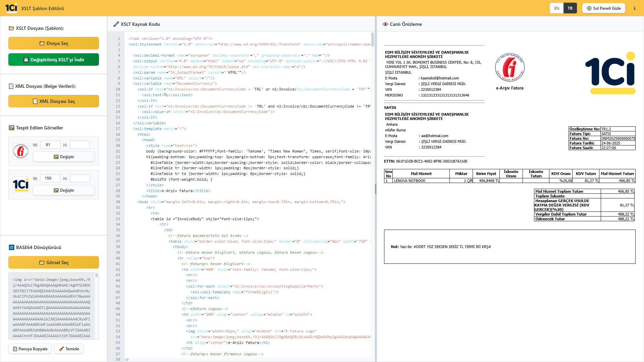Click code line table id InvoiceBody
Image resolution: width=644 pixels, height=362 pixels.
point(205,219)
